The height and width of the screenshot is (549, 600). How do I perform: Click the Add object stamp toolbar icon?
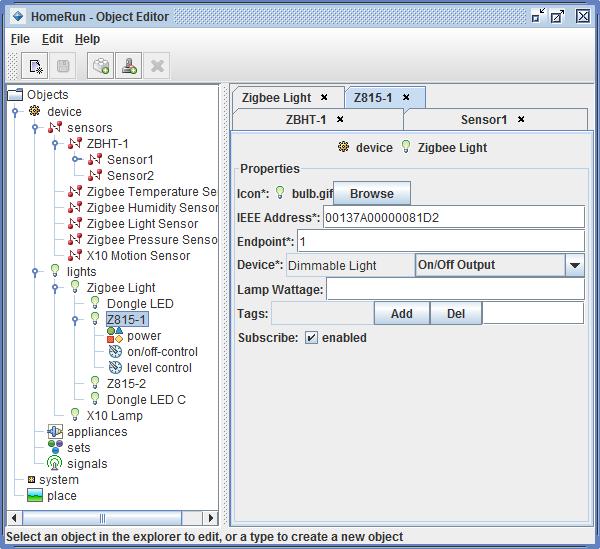pyautogui.click(x=129, y=66)
